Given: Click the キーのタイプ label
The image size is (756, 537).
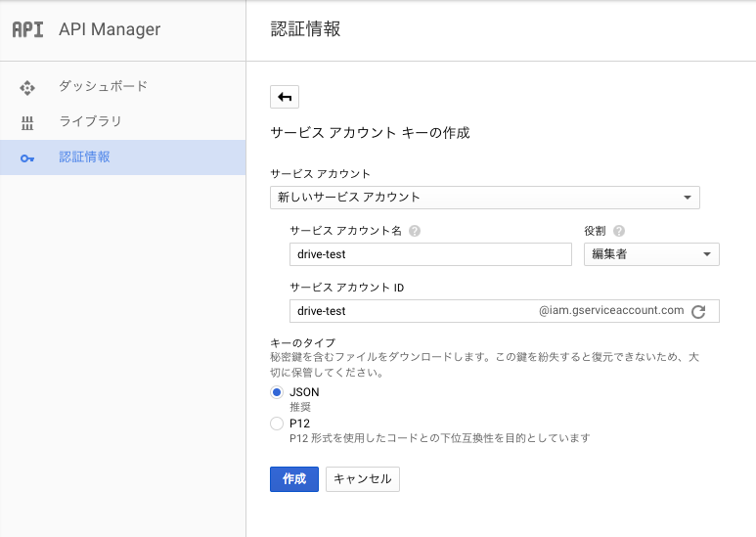Looking at the screenshot, I should (x=303, y=342).
